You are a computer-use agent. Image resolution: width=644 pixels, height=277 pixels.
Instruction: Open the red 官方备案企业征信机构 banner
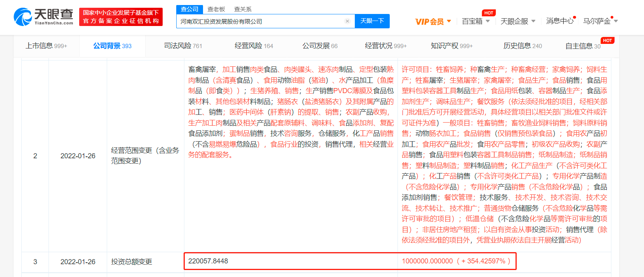[x=121, y=17]
